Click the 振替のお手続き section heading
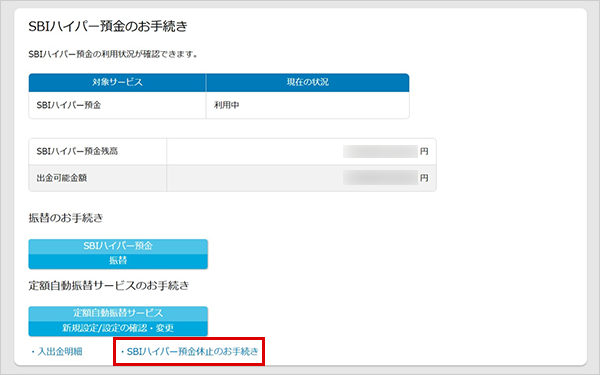 click(66, 218)
